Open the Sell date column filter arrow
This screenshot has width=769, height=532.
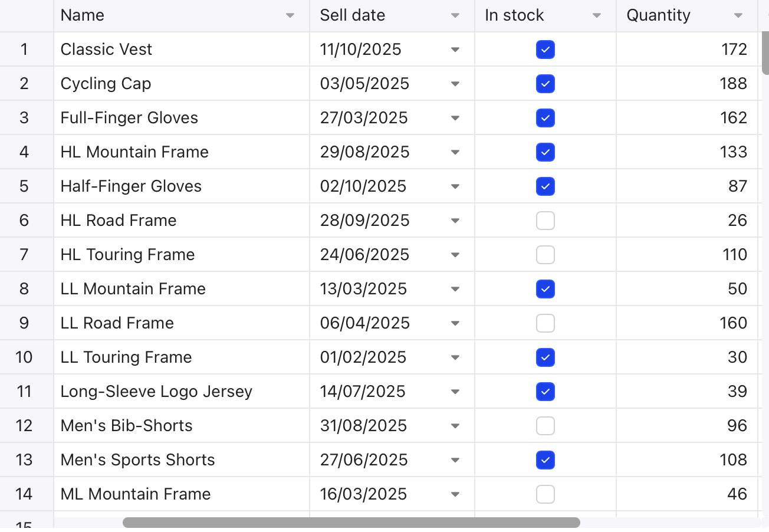pos(455,16)
